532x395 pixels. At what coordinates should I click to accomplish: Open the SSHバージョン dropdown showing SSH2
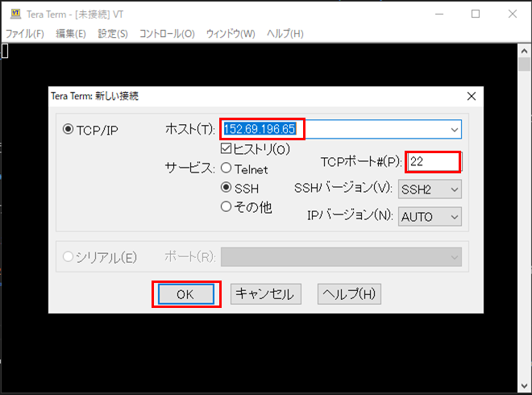pos(430,189)
